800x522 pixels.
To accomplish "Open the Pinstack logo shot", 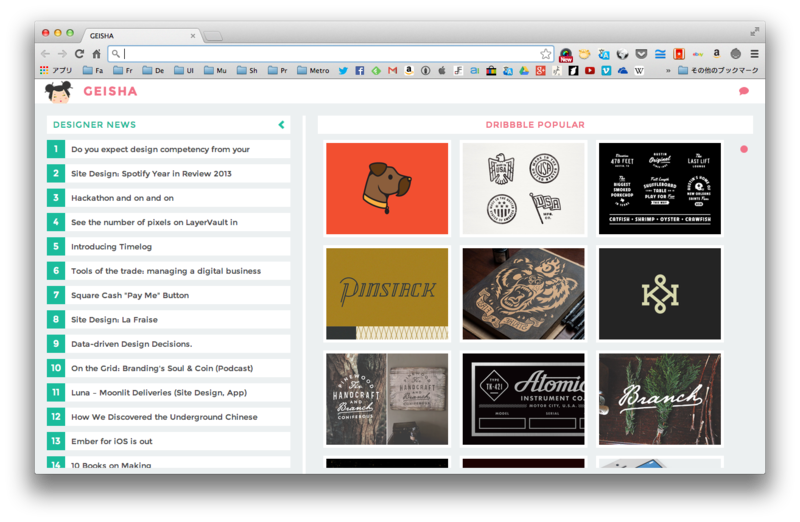I will 387,294.
